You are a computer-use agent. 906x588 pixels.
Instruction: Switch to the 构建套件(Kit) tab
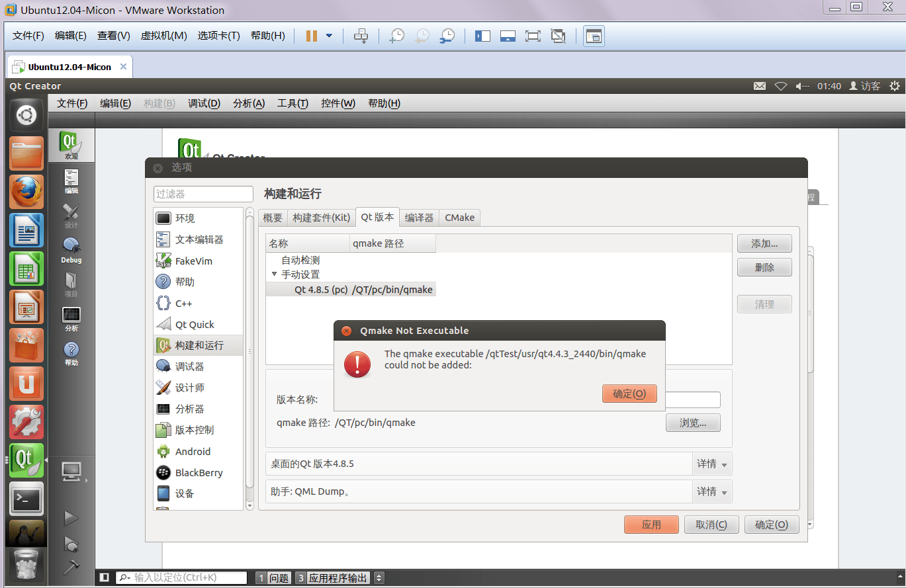(322, 218)
